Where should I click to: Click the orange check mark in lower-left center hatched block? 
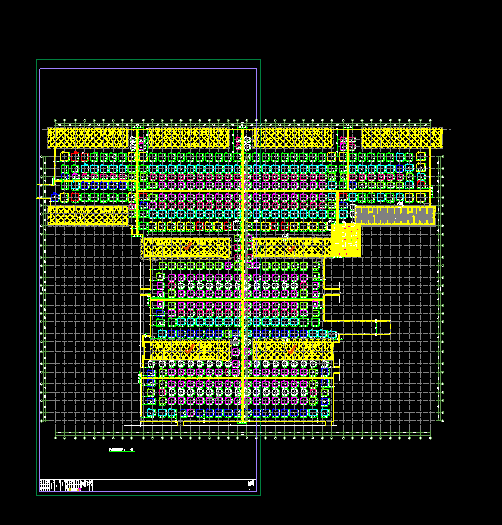190,349
